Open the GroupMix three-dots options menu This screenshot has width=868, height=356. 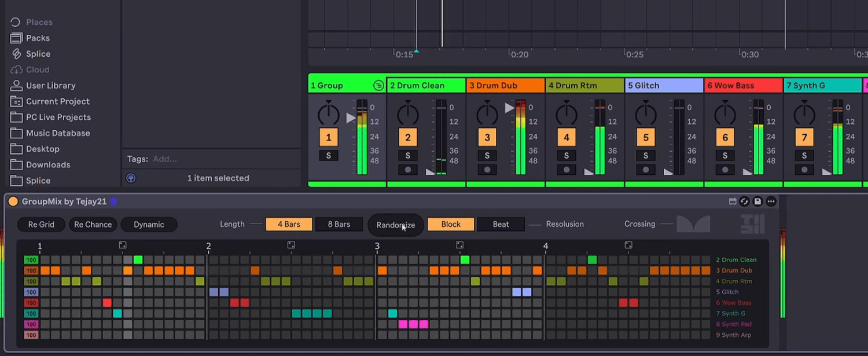coord(771,201)
